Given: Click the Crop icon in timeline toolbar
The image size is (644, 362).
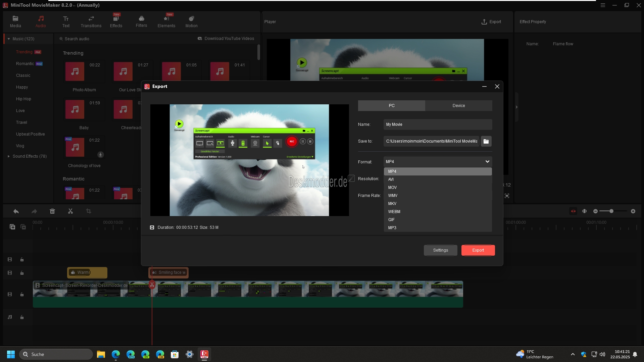Looking at the screenshot, I should [88, 211].
